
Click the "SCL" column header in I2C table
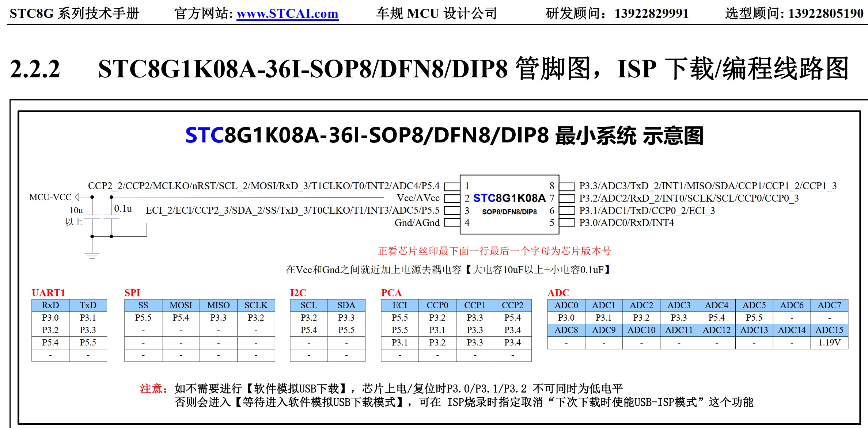click(309, 305)
